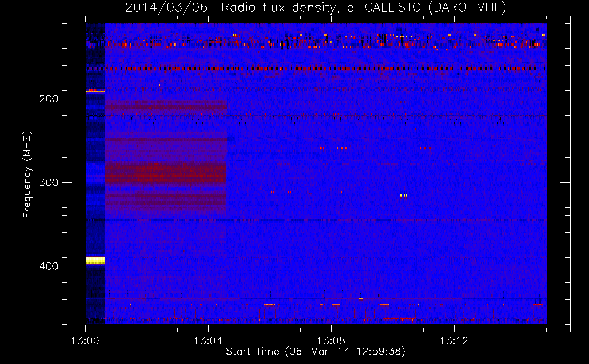589x364 pixels.
Task: Click the 200 frequency tick label
Action: (x=49, y=99)
